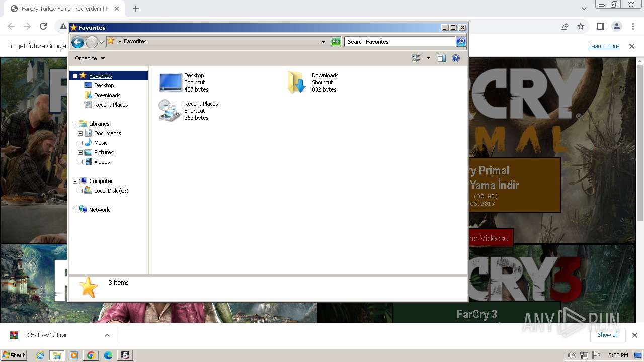Expand the Videos library node
This screenshot has width=644, height=362.
point(80,162)
